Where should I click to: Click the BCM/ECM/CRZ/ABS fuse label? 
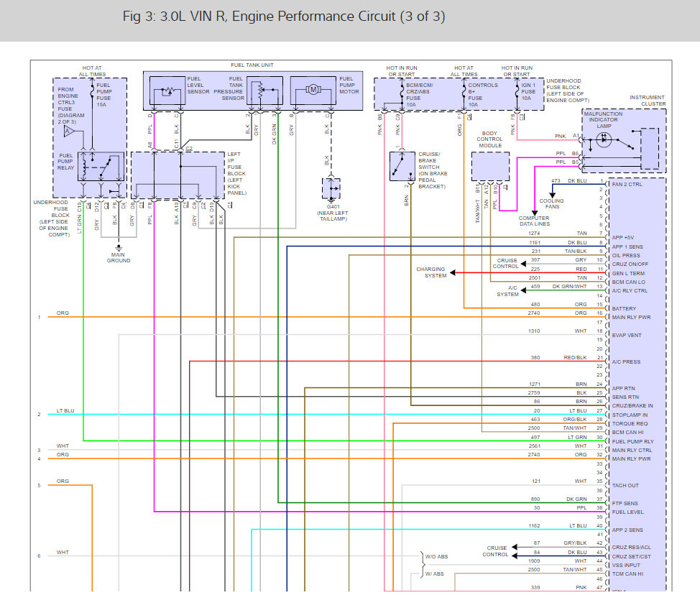click(x=419, y=95)
